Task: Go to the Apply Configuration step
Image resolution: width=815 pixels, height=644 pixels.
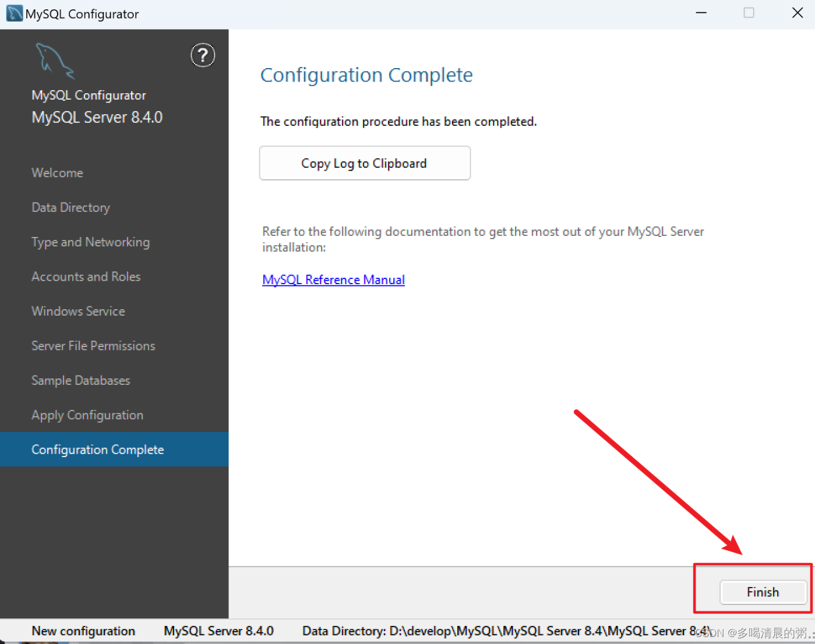Action: pos(87,415)
